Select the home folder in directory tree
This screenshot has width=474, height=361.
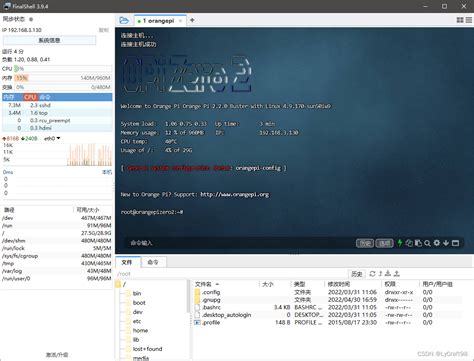coord(140,330)
